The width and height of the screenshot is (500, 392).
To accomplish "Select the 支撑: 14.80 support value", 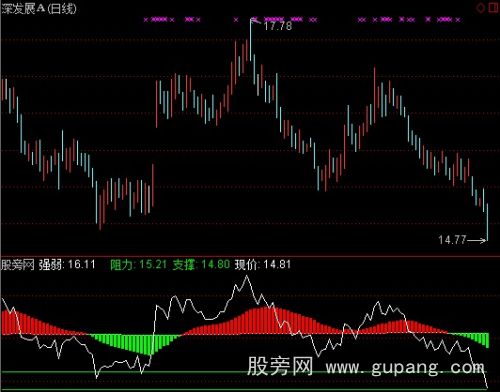I will point(201,265).
